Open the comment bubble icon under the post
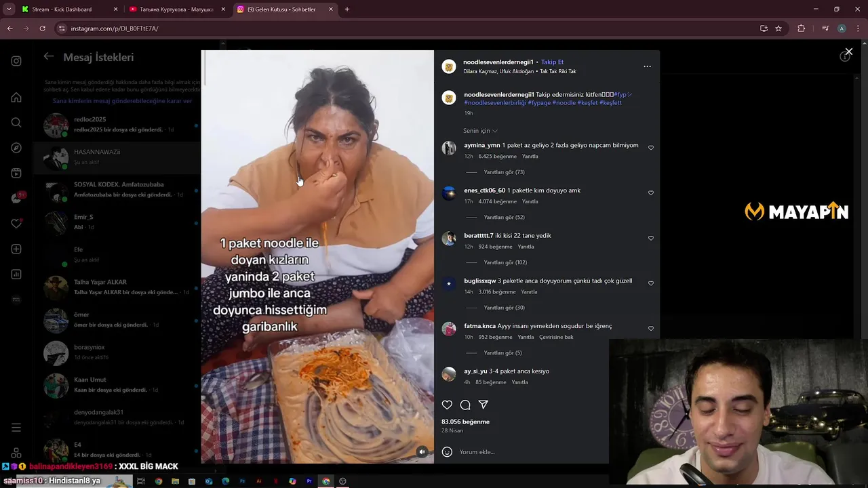This screenshot has width=868, height=488. (465, 405)
